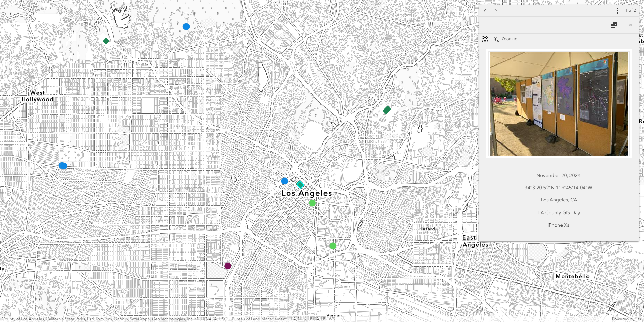Viewport: 644px width, 322px height.
Task: Dock the popup using the dock icon
Action: [x=614, y=25]
